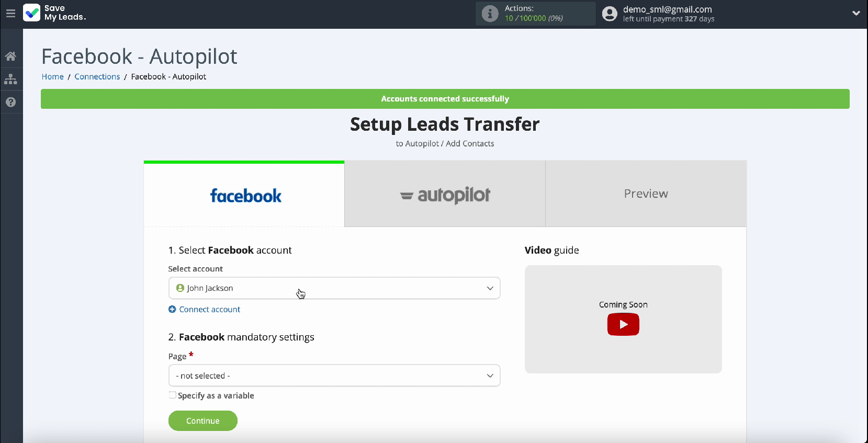
Task: Click the green Continue button
Action: (x=203, y=421)
